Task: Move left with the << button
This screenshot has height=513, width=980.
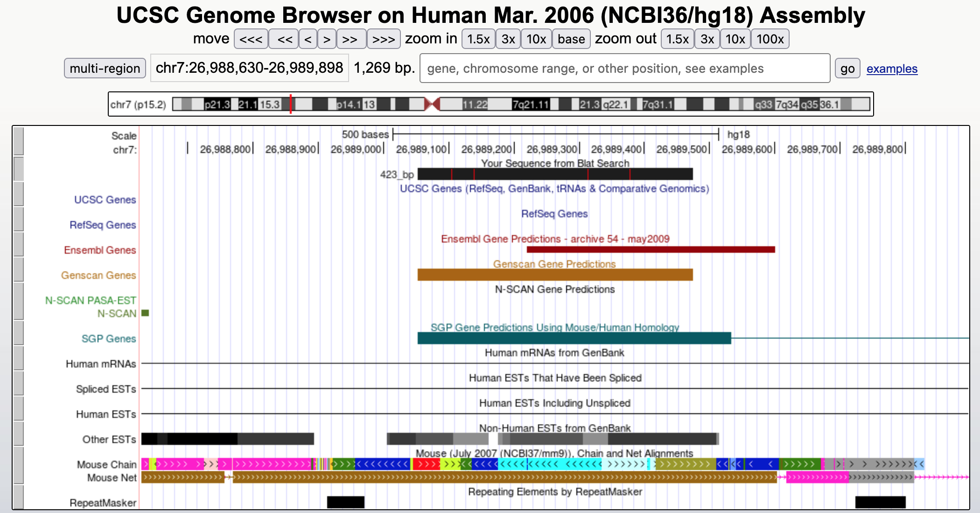Action: [284, 39]
